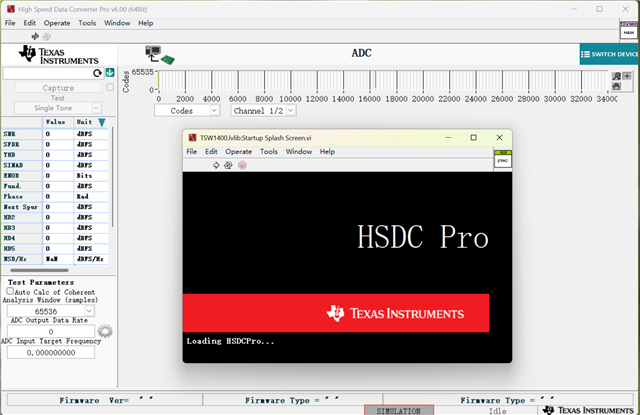
Task: Click Run Continuously icon in splash screen toolbar
Action: 228,165
